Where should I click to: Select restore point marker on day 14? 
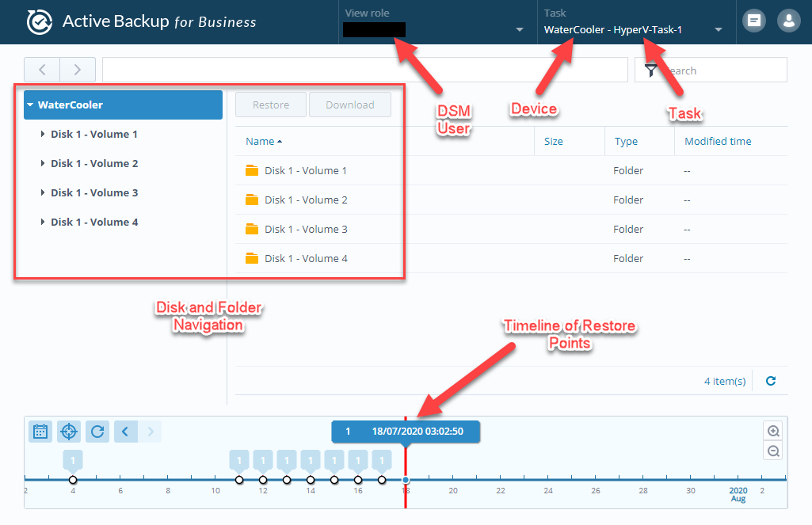point(311,480)
